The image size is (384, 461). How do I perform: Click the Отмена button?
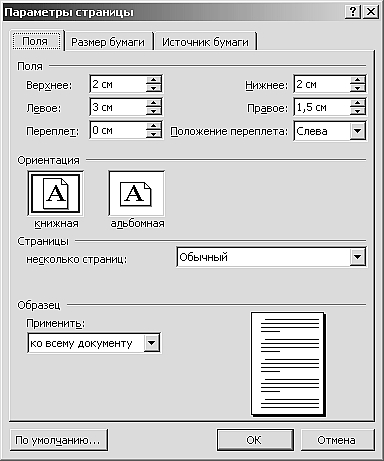(337, 440)
